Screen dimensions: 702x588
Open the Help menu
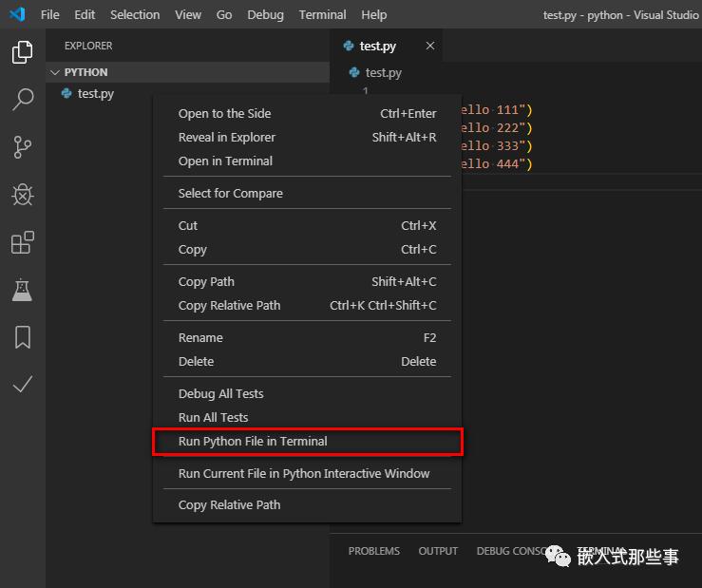tap(374, 15)
